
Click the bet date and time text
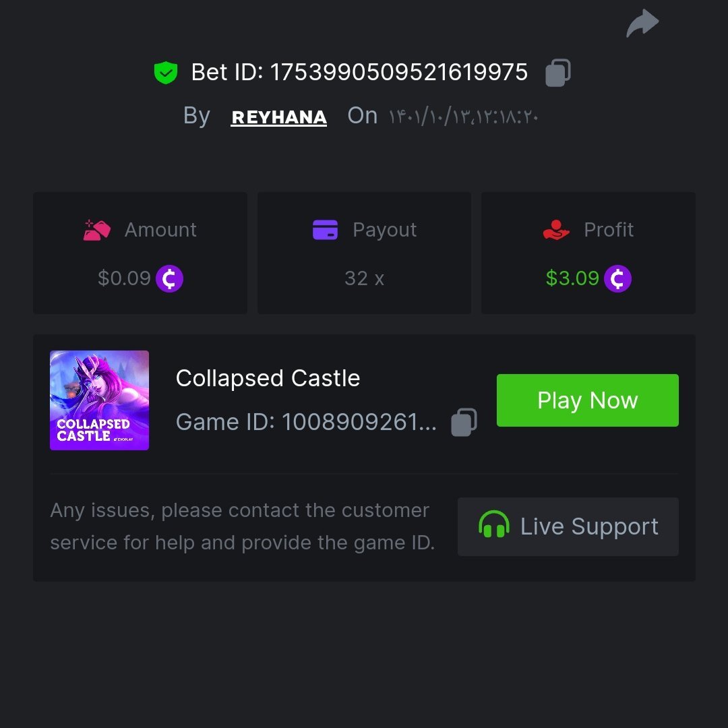click(463, 117)
